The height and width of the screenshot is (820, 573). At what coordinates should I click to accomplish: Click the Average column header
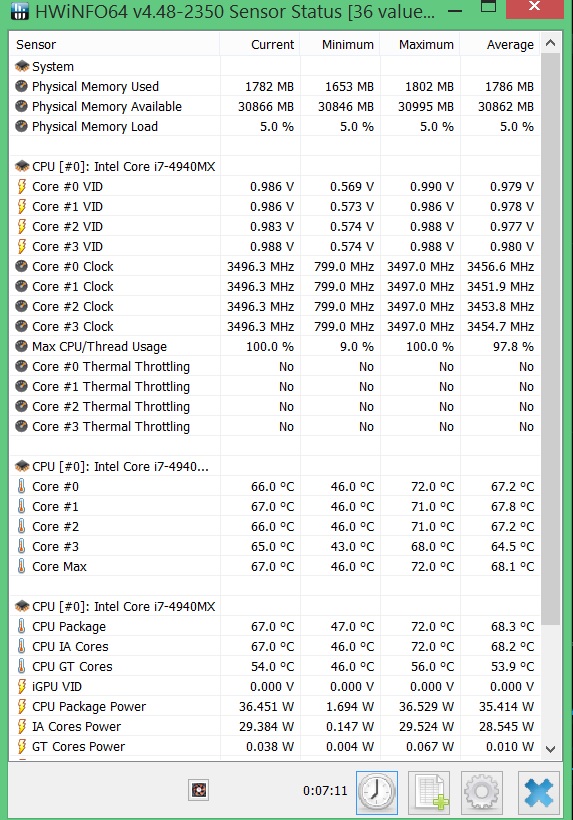point(500,44)
